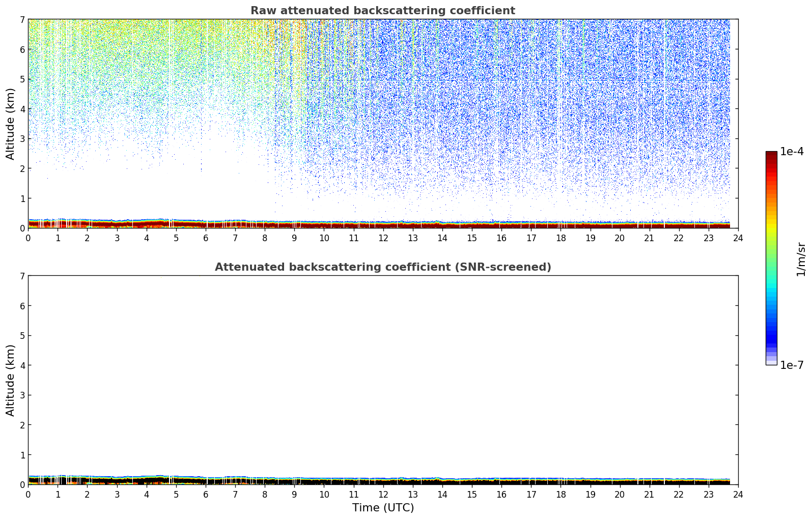
Task: Click the "7" altitude tick label of the raw plot
Action: pyautogui.click(x=22, y=20)
